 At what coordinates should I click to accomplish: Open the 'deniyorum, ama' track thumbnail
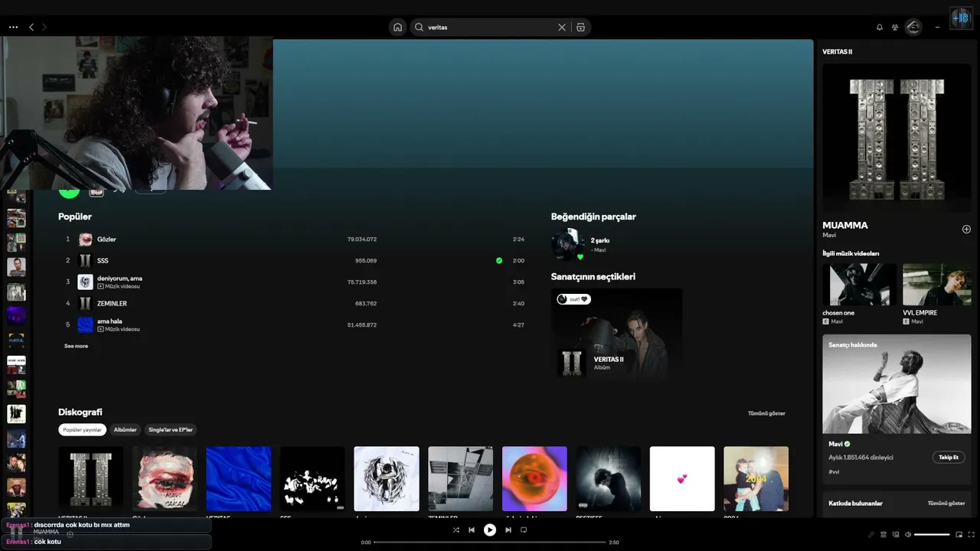[x=86, y=282]
